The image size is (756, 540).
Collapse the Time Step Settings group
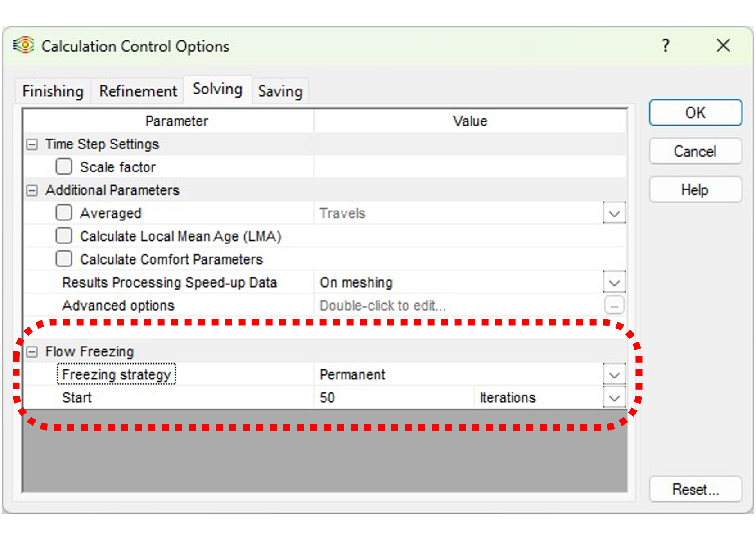pos(32,144)
